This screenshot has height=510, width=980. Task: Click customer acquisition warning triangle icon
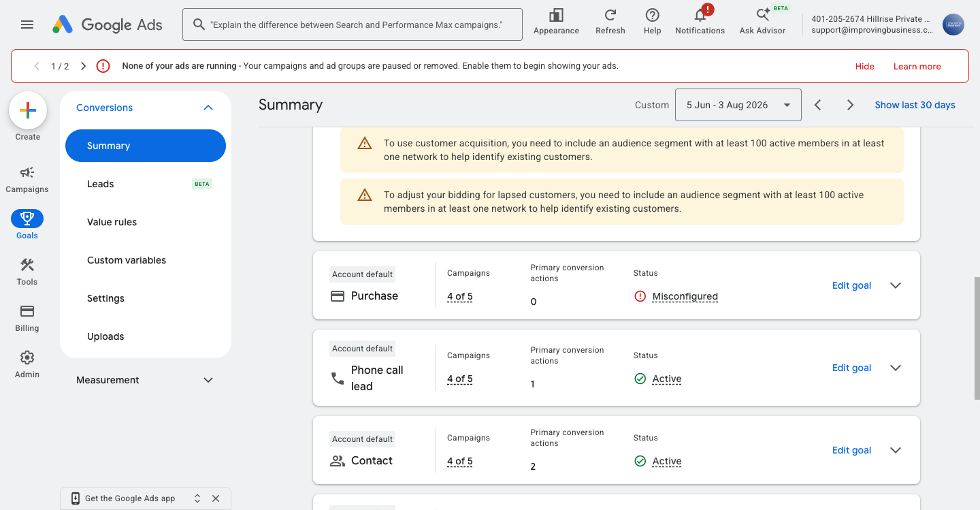[365, 144]
